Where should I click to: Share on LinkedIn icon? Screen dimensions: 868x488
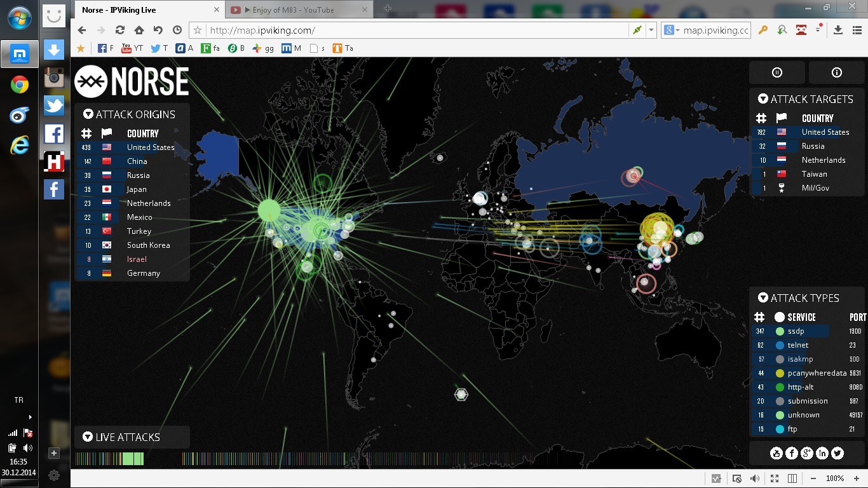click(822, 453)
